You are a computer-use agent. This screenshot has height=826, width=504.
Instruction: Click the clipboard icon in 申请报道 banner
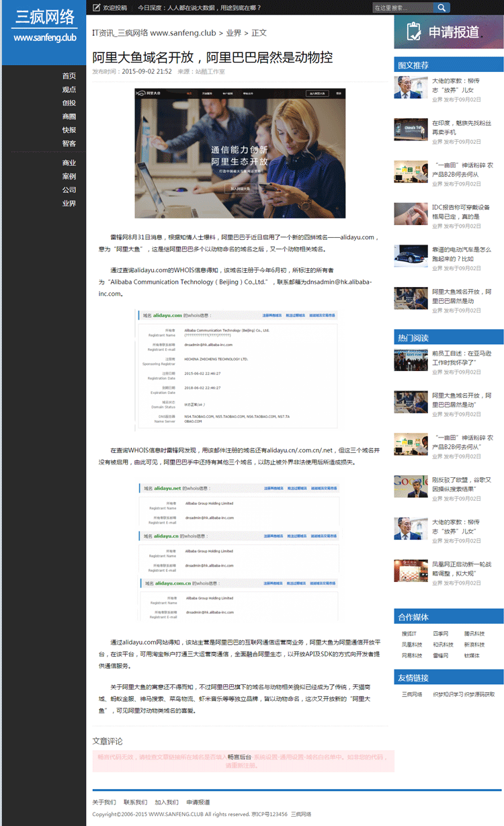(414, 32)
